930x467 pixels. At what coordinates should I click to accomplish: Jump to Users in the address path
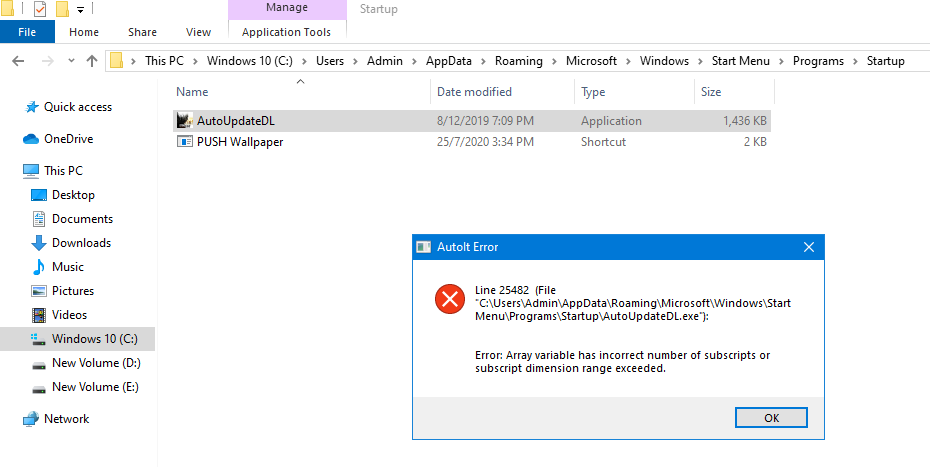tap(330, 61)
